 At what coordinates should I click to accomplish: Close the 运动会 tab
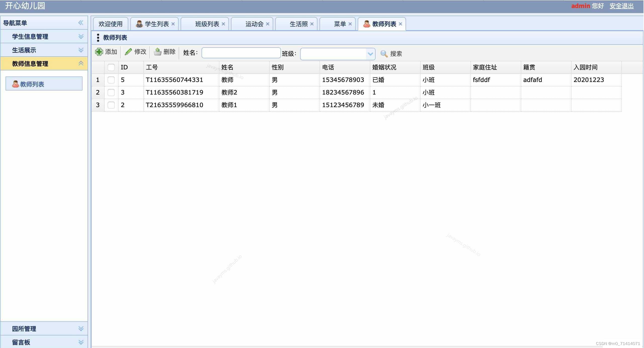(x=268, y=24)
